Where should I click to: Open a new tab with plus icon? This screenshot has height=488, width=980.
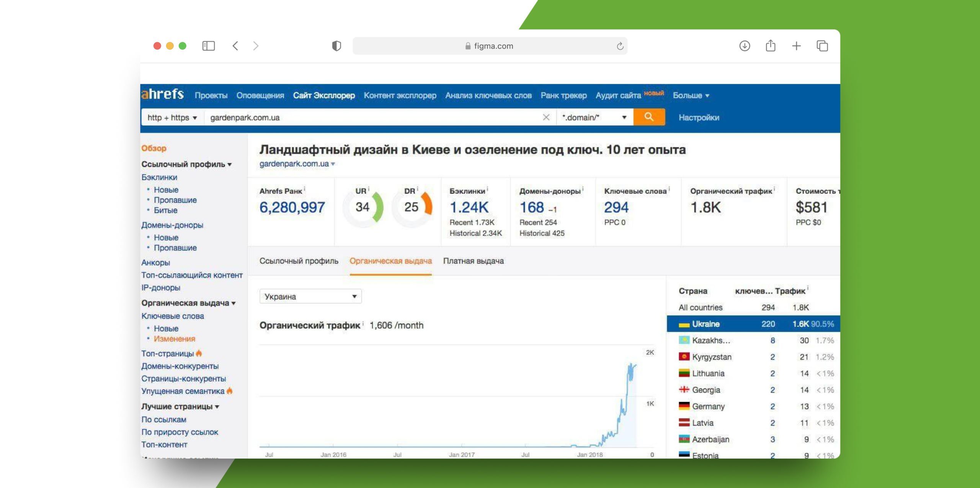(x=796, y=46)
